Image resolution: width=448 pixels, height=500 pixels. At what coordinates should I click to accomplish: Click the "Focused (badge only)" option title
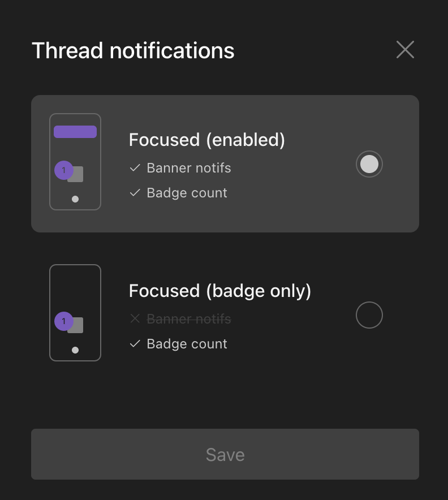tap(219, 291)
